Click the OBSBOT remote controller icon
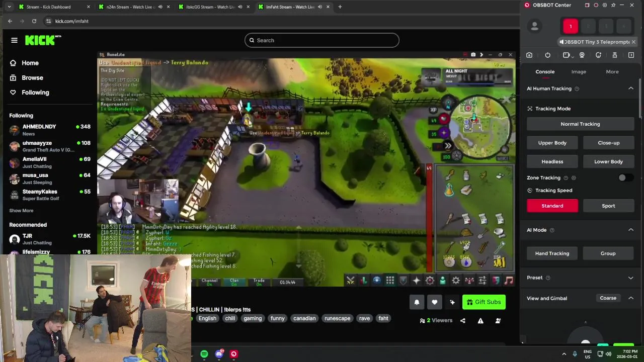 [615, 55]
